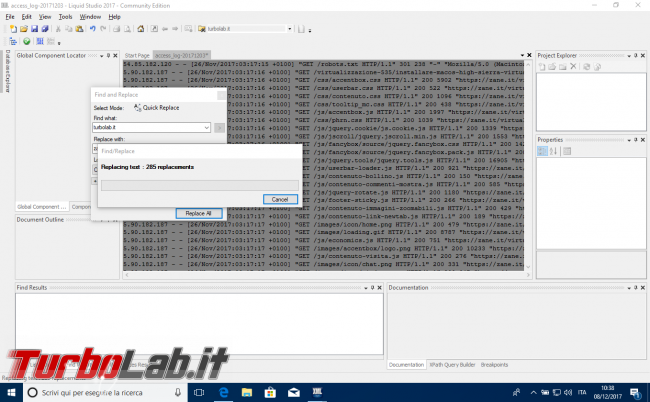Screen dimensions: 650x402
Task: Click the editor horizontal scrollbar
Action: click(327, 275)
